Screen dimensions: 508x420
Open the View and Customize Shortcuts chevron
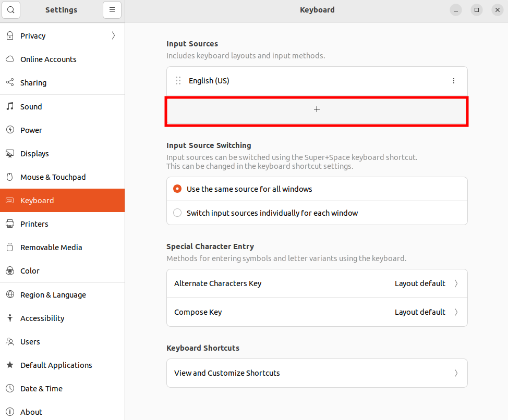coord(456,373)
